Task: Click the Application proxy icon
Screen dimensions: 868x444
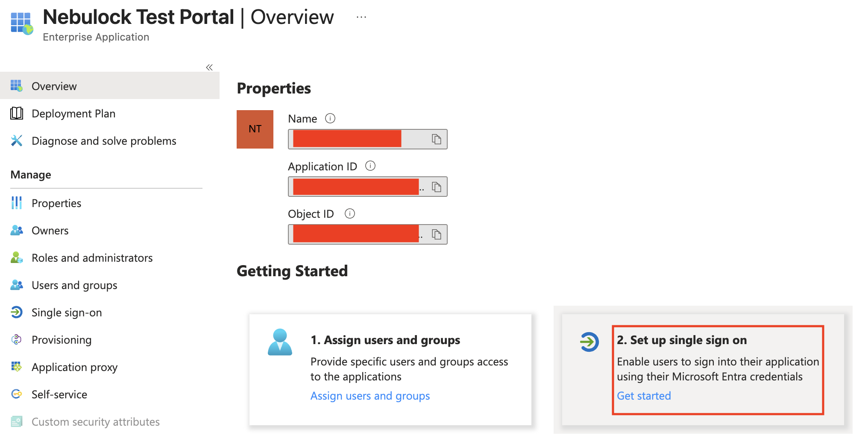Action: click(17, 367)
